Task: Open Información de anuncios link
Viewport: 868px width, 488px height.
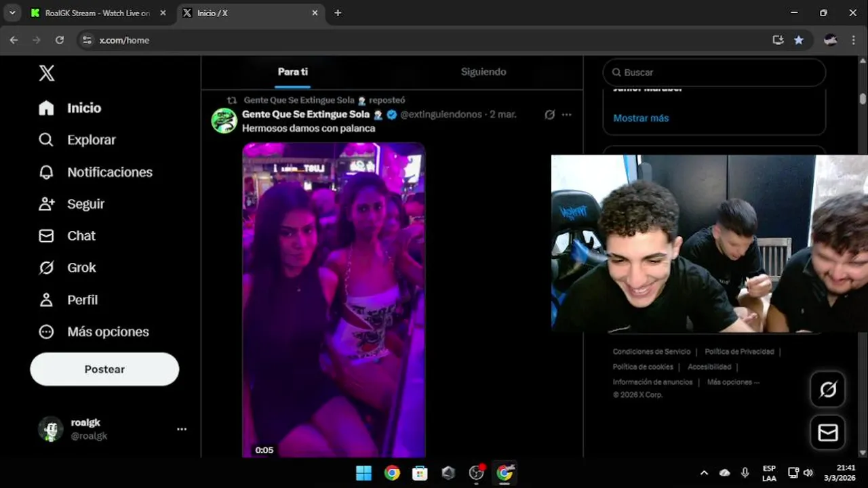Action: click(x=653, y=382)
